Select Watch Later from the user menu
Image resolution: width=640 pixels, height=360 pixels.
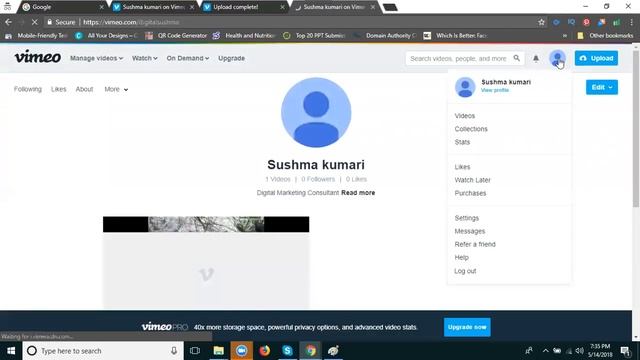pos(472,180)
